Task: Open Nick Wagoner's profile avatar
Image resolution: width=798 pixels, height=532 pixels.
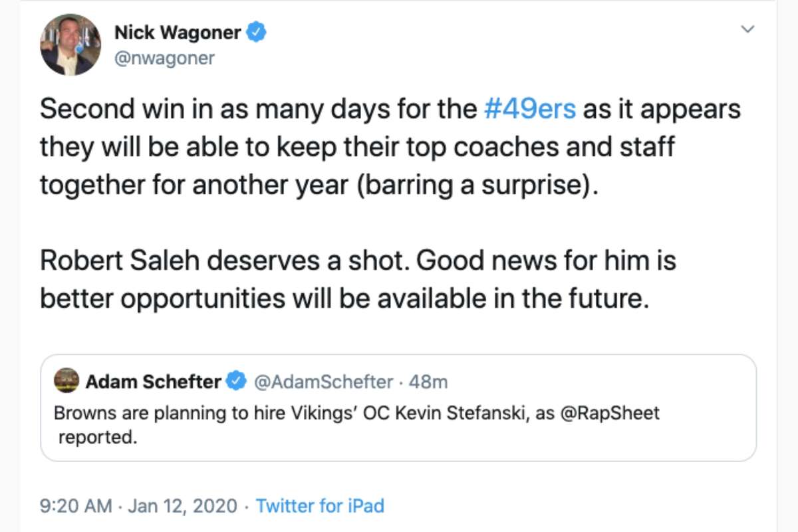Action: 70,45
